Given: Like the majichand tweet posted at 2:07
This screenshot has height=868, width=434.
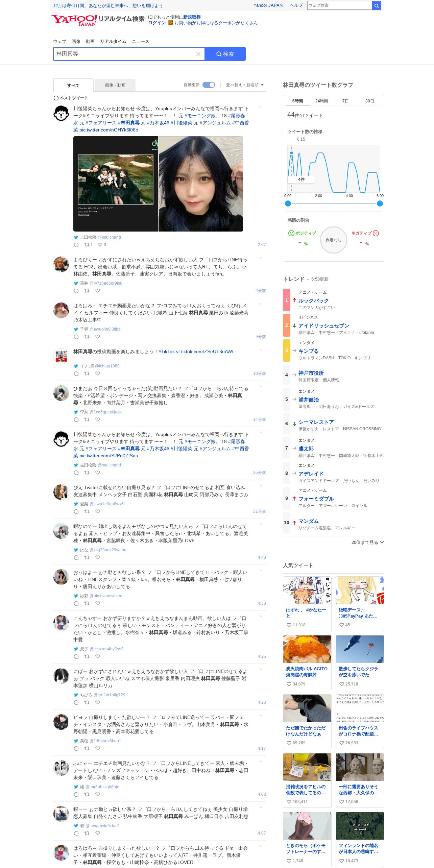Looking at the screenshot, I should (100, 245).
